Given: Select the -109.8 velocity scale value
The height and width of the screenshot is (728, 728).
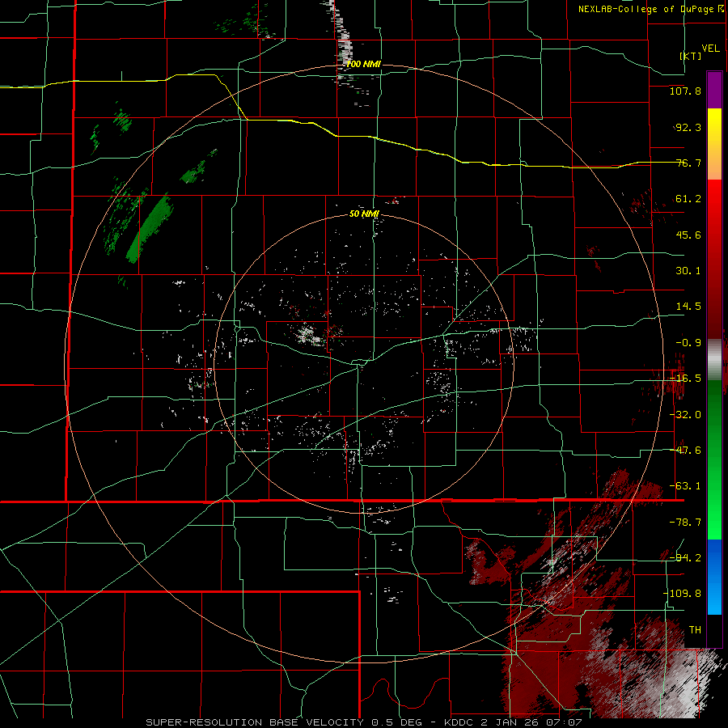Looking at the screenshot, I should coord(683,594).
